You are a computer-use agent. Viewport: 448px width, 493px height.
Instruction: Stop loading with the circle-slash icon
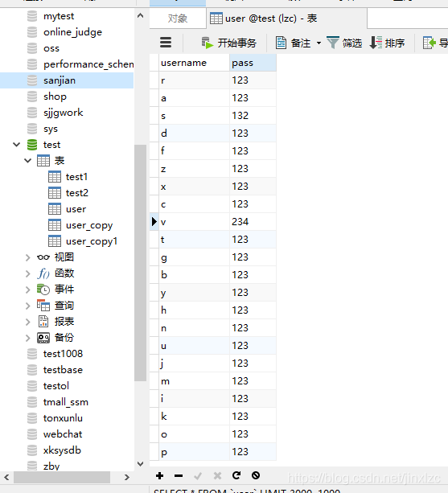(x=256, y=475)
